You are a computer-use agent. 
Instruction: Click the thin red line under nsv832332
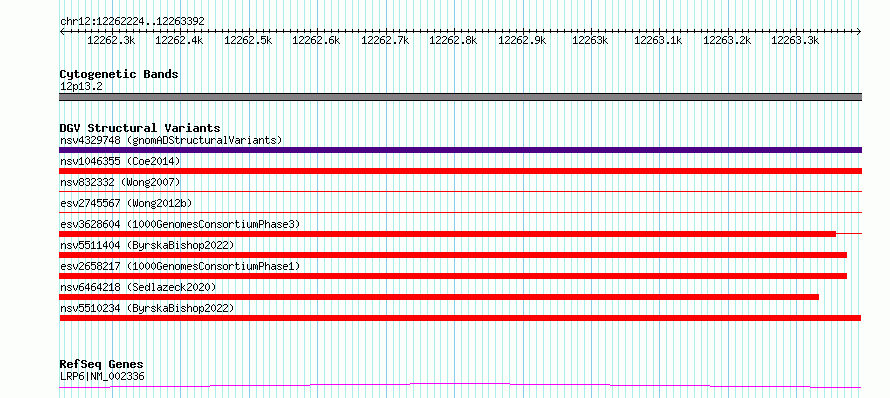(x=460, y=192)
